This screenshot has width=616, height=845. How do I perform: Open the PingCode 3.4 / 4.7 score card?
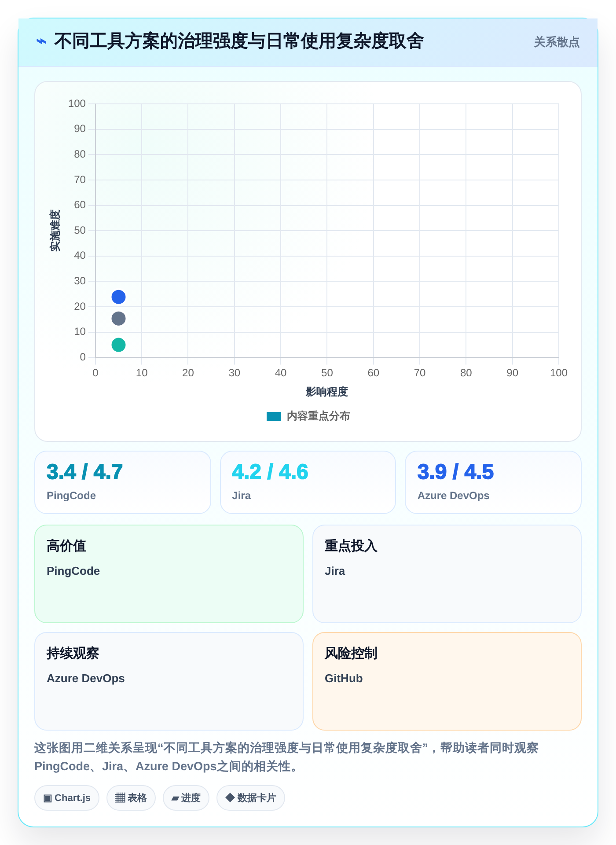[123, 482]
